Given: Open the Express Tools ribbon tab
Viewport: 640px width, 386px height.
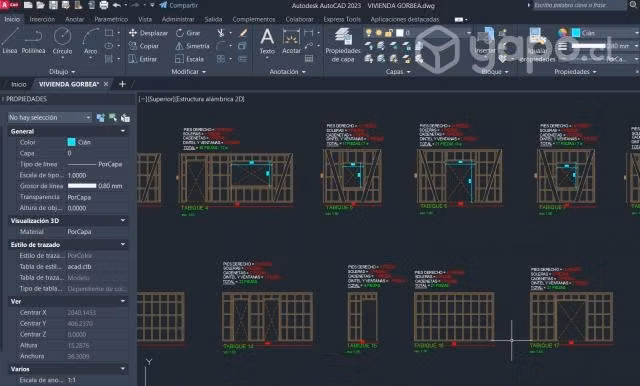Looking at the screenshot, I should point(342,19).
